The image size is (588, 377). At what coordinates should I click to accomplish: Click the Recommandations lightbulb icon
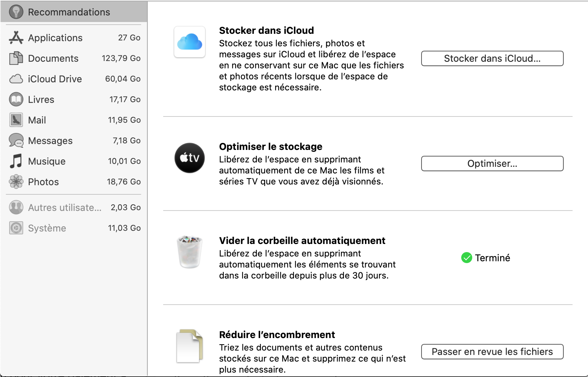(x=16, y=12)
